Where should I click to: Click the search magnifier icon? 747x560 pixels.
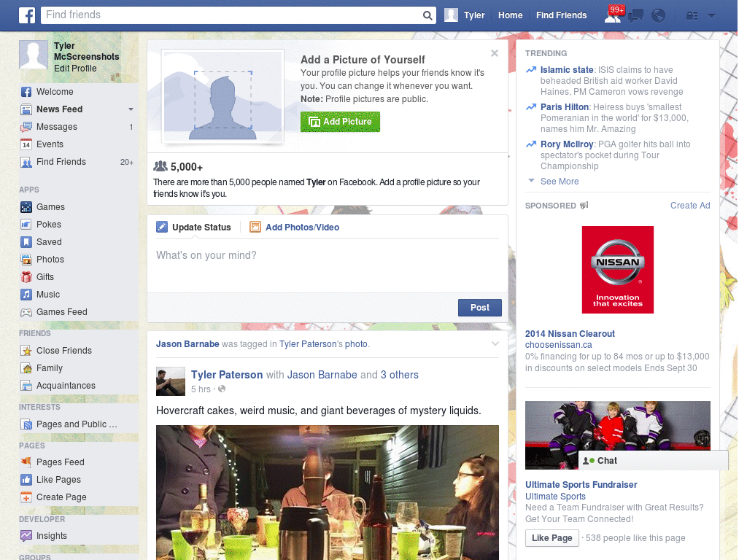point(427,15)
